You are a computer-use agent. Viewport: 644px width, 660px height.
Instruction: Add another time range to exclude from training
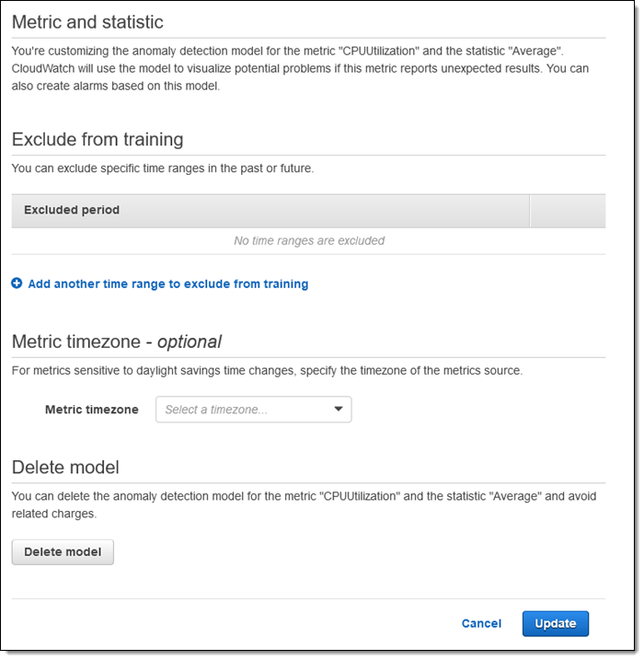[x=167, y=284]
